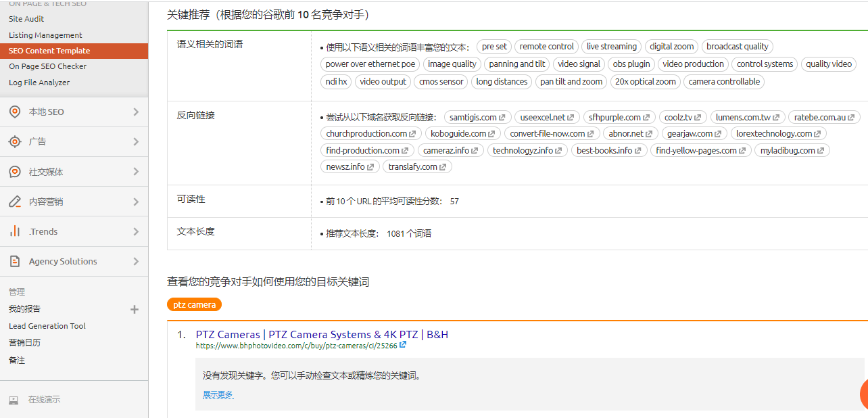
Task: Expand the 社交媒体 section chevron
Action: pos(136,172)
